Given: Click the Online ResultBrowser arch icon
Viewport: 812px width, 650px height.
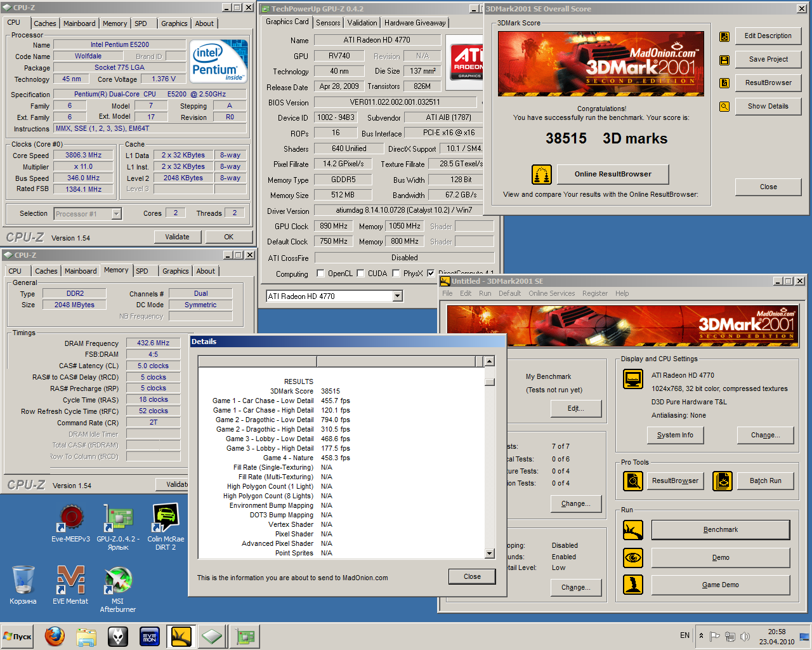Looking at the screenshot, I should point(541,175).
